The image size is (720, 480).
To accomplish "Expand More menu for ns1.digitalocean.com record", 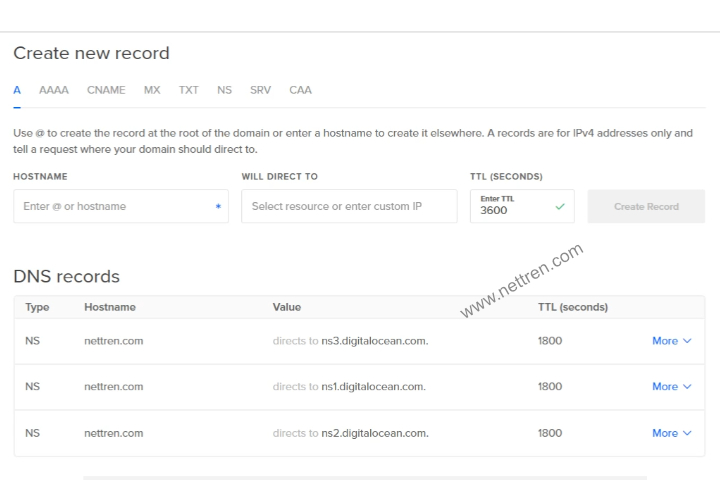I will [671, 387].
